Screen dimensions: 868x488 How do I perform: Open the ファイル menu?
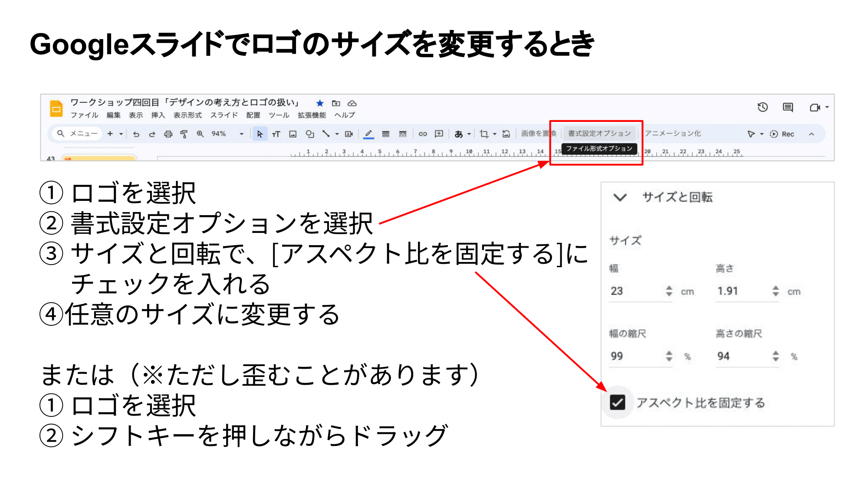[84, 115]
